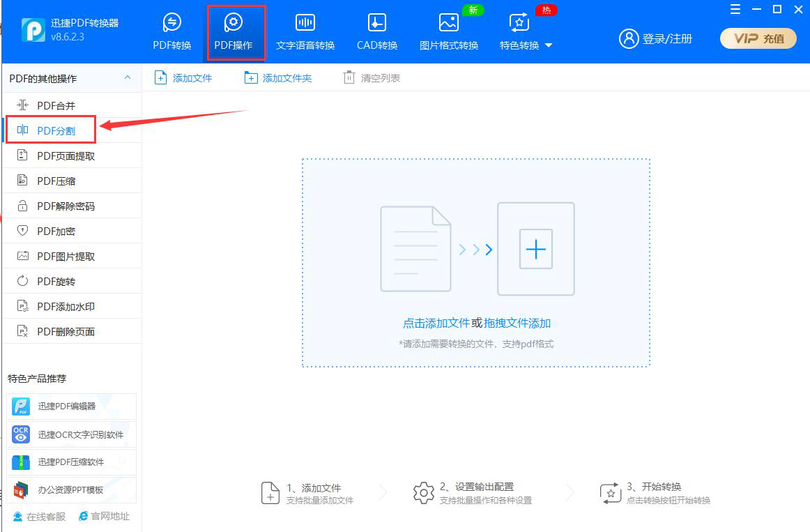Click the 迅捷PDF编辑器 app icon

[x=21, y=406]
